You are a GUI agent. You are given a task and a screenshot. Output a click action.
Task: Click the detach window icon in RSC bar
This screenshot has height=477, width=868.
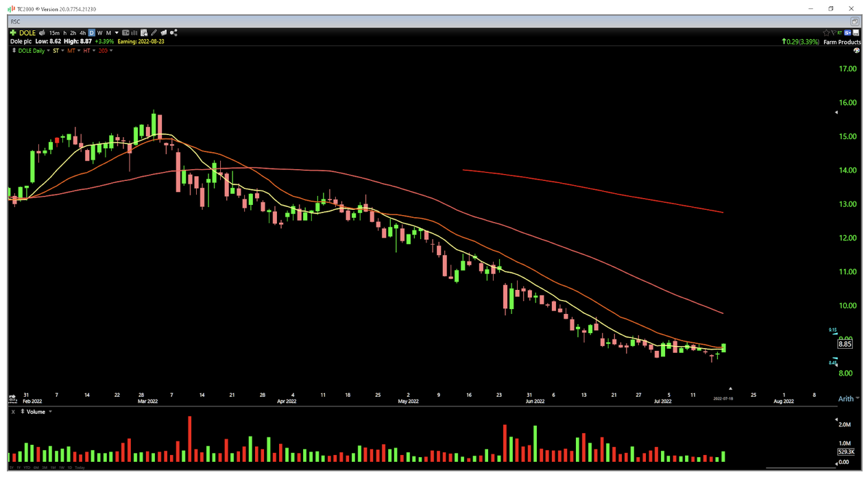point(854,22)
